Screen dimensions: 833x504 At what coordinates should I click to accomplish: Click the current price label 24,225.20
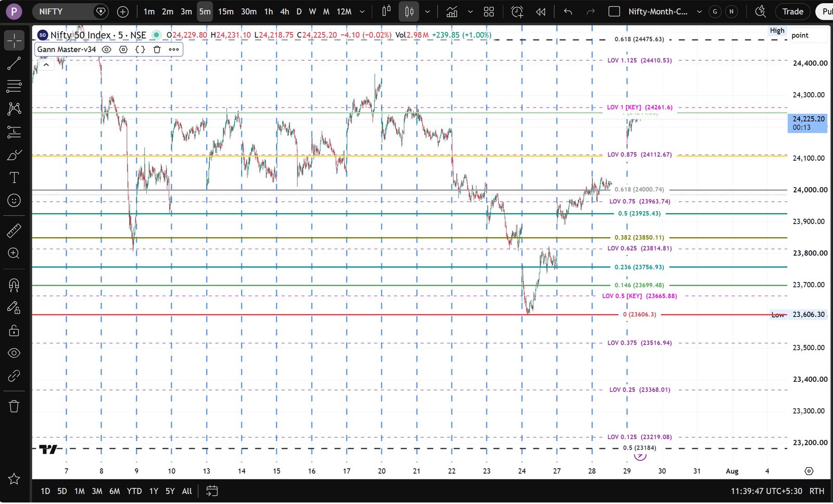click(x=807, y=123)
